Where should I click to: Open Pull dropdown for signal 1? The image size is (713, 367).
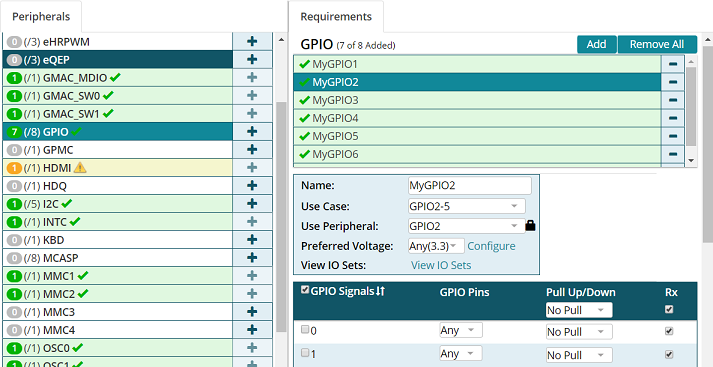[x=579, y=355]
